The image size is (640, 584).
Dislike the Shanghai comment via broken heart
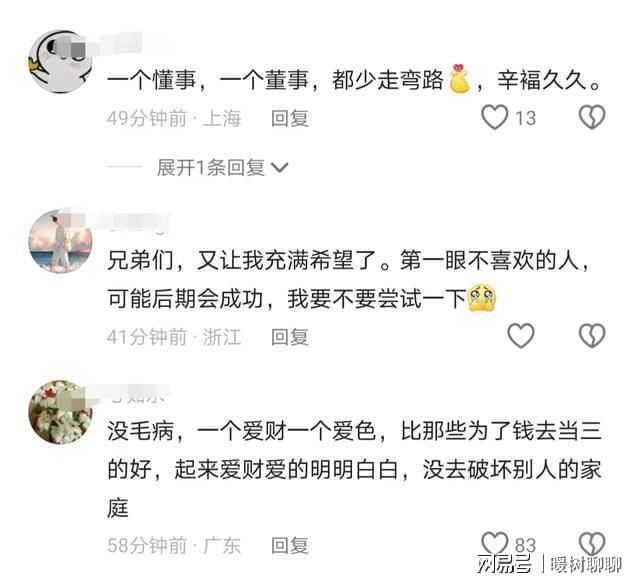tap(592, 117)
